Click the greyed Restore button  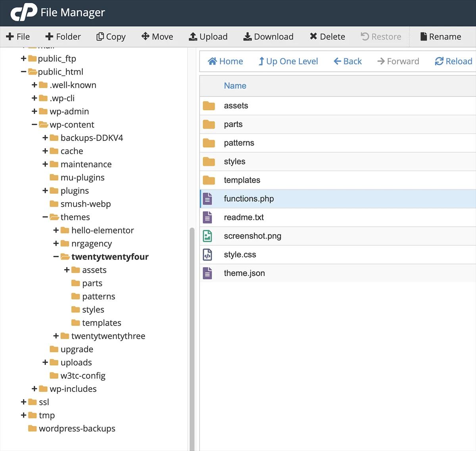pyautogui.click(x=381, y=37)
